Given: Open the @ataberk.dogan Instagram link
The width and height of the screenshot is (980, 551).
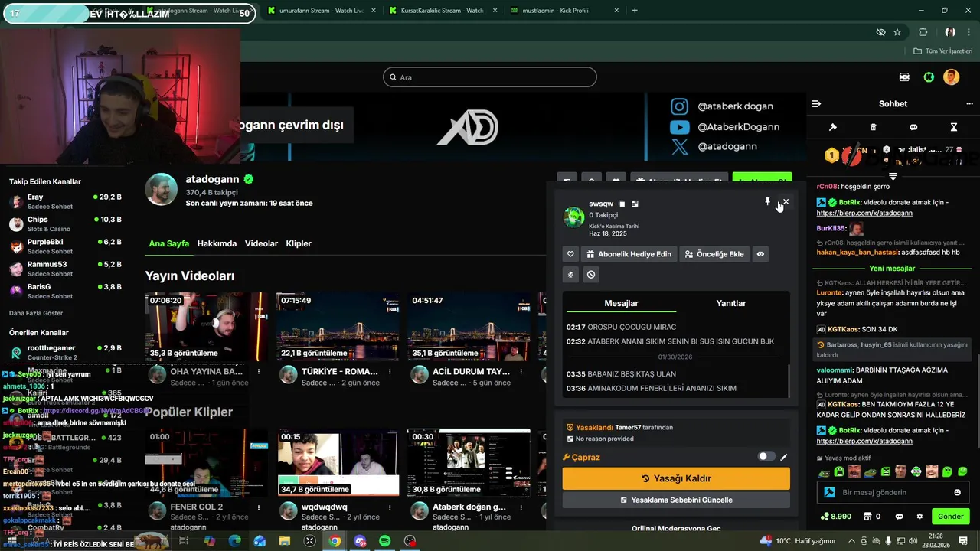Looking at the screenshot, I should 724,106.
